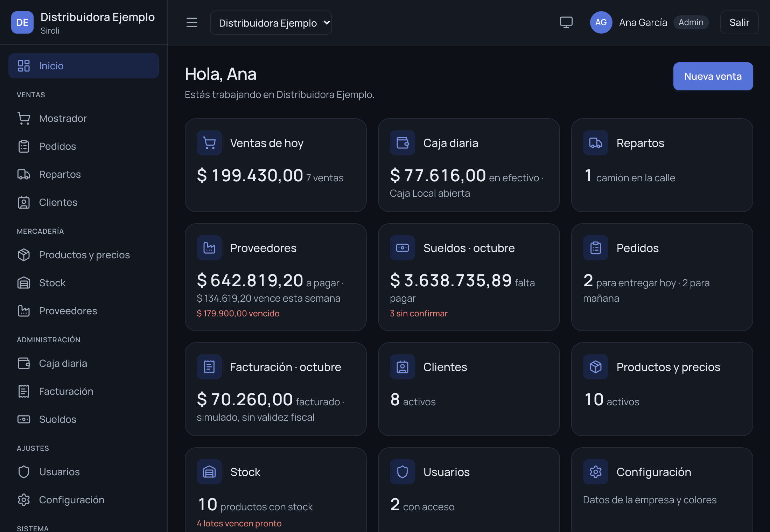Click the Sueldos banknote icon in sidebar
This screenshot has height=532, width=770.
(24, 419)
